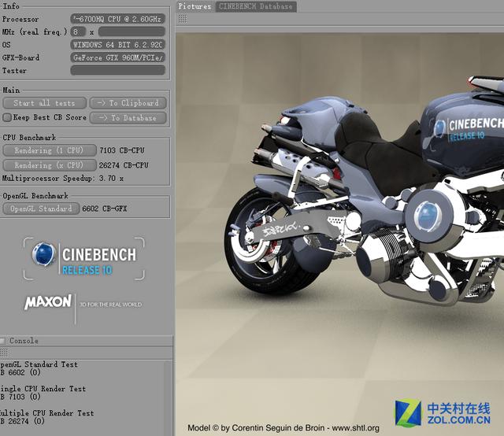Click Multiple CPU Render Test console line

(47, 413)
